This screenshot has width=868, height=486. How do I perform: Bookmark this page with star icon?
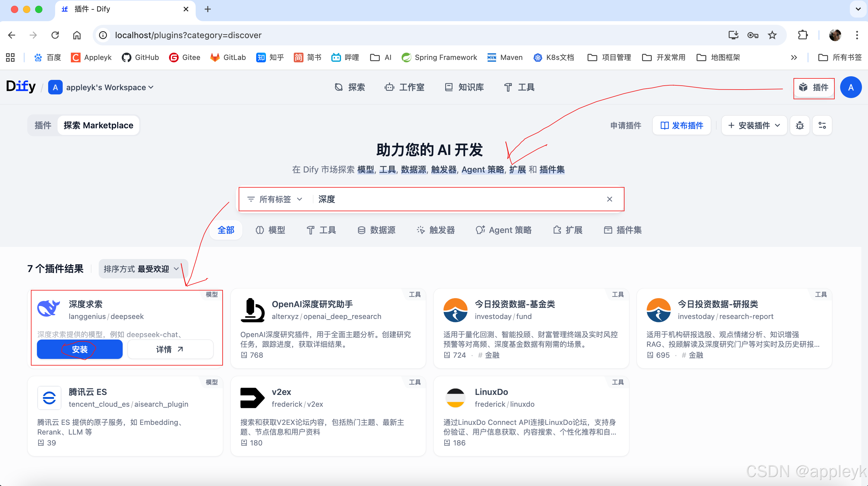click(x=772, y=35)
